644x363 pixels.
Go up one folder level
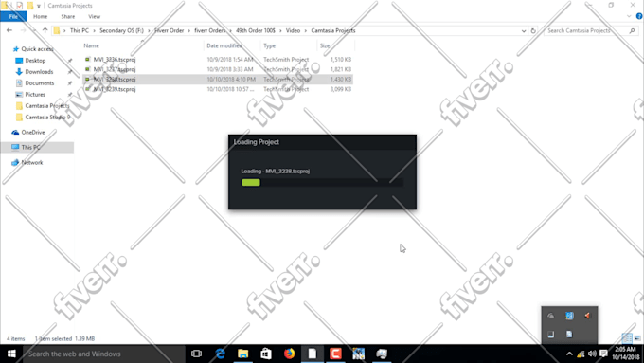point(45,30)
